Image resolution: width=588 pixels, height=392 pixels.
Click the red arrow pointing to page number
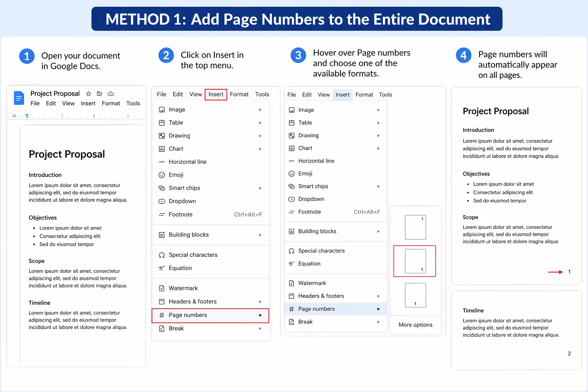pyautogui.click(x=555, y=272)
